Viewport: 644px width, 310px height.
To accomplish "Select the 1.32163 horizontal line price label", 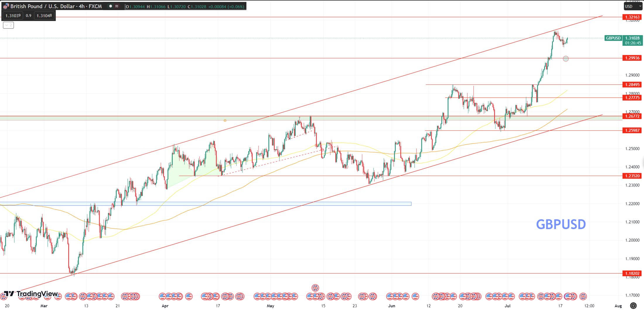I will click(x=632, y=17).
